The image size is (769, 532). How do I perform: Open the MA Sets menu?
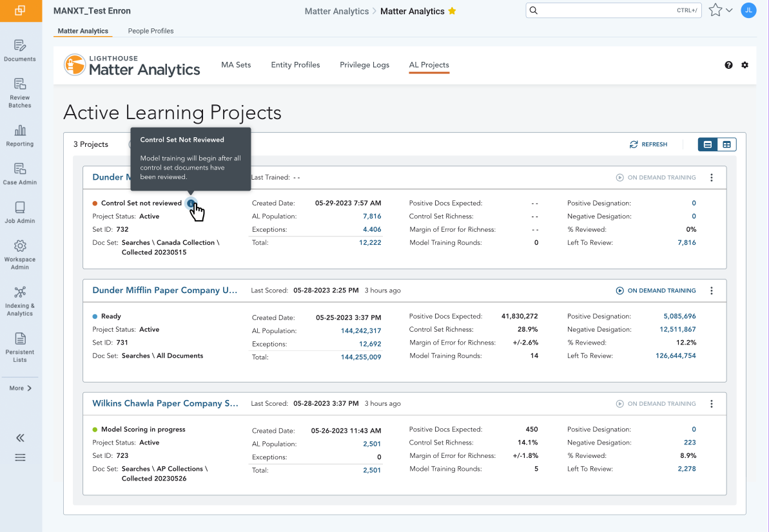pyautogui.click(x=236, y=64)
